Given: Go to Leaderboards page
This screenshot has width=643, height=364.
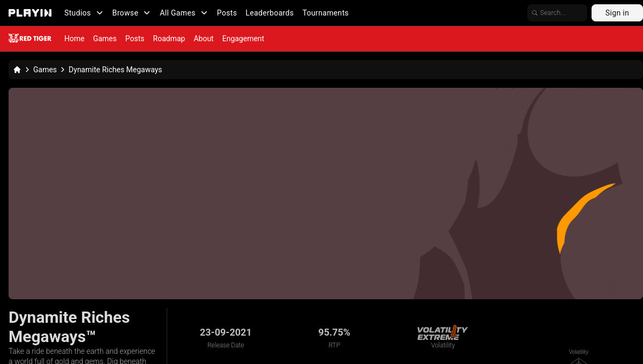Looking at the screenshot, I should [270, 13].
